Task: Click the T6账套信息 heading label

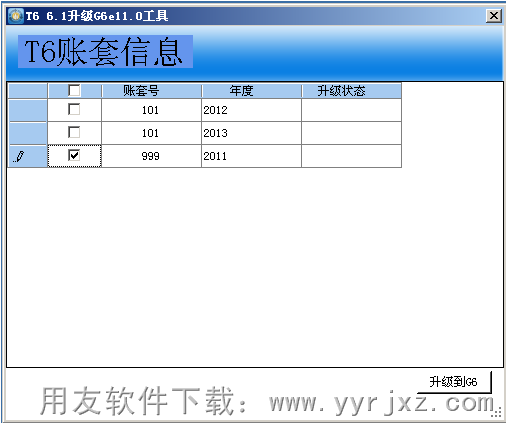Action: [x=105, y=52]
